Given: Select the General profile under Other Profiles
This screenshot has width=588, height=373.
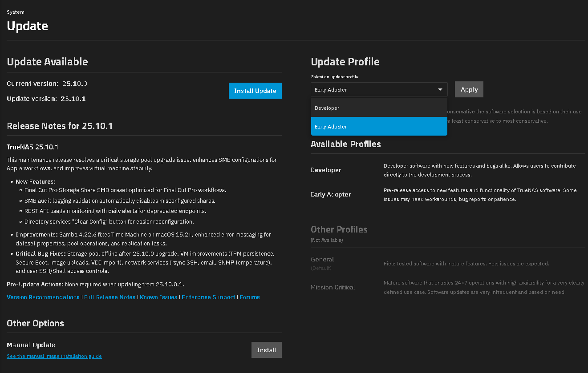Looking at the screenshot, I should point(322,260).
